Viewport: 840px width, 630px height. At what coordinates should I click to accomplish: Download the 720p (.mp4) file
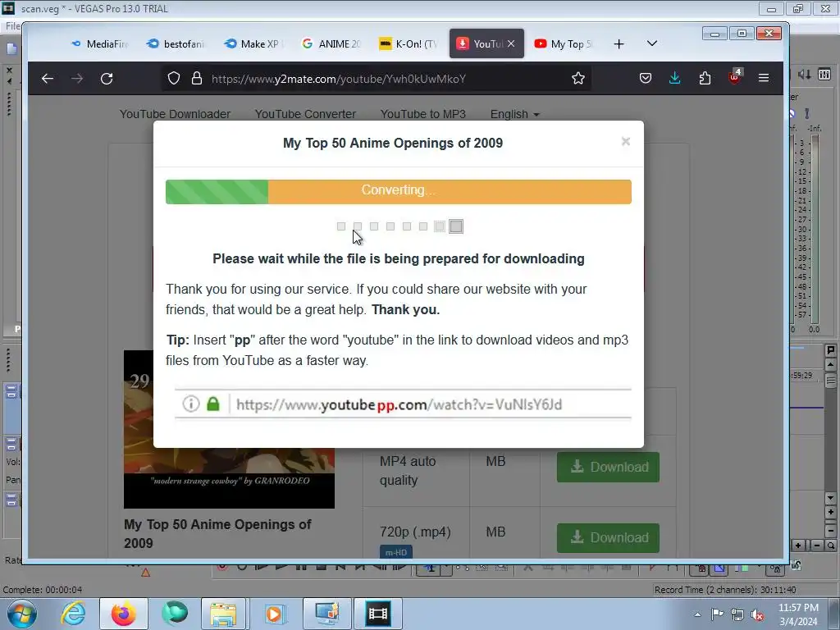click(x=608, y=538)
